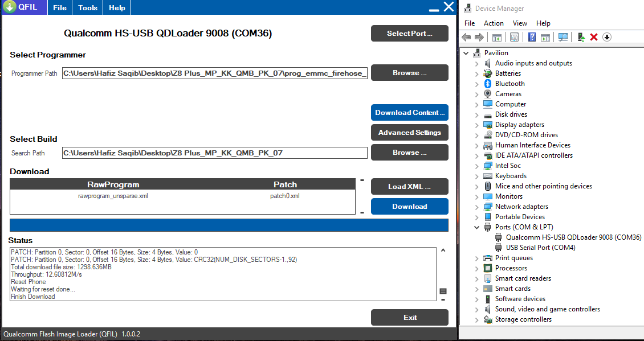The width and height of the screenshot is (644, 341).
Task: Expand Sound, video and game controllers
Action: point(476,309)
